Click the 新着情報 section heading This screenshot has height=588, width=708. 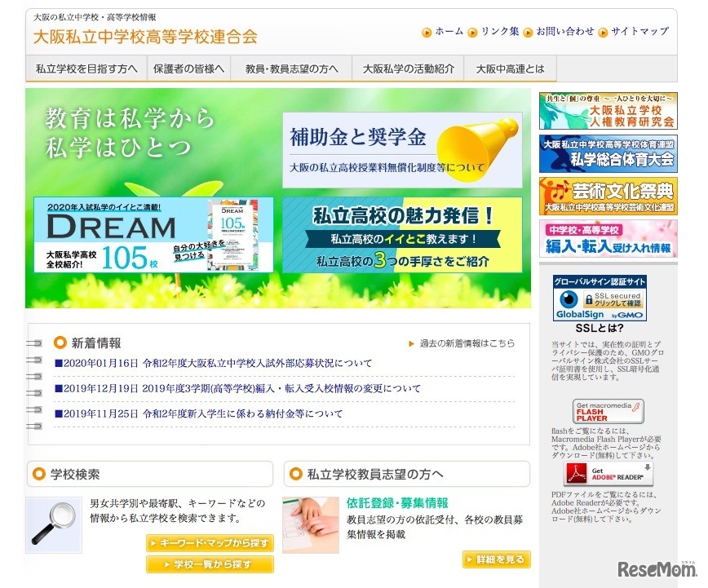point(96,343)
